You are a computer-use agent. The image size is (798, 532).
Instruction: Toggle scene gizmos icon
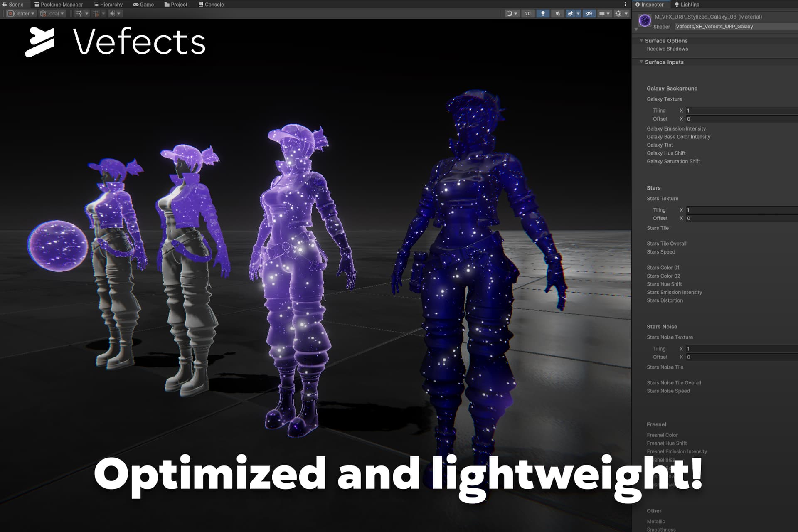[618, 14]
